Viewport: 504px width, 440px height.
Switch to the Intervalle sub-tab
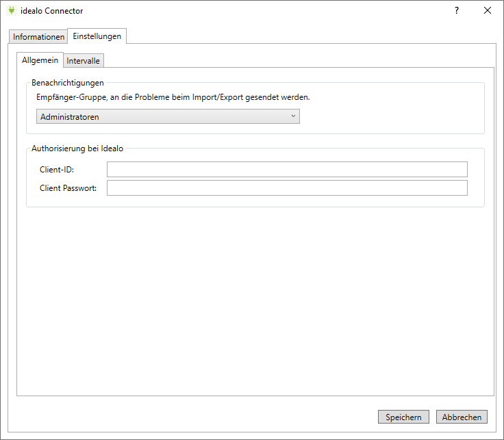[x=83, y=61]
